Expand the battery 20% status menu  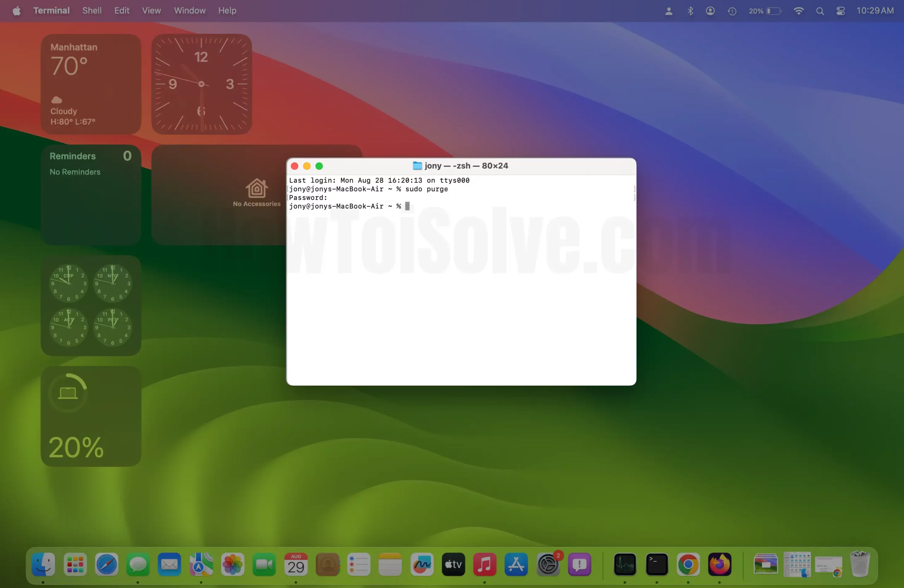[765, 11]
